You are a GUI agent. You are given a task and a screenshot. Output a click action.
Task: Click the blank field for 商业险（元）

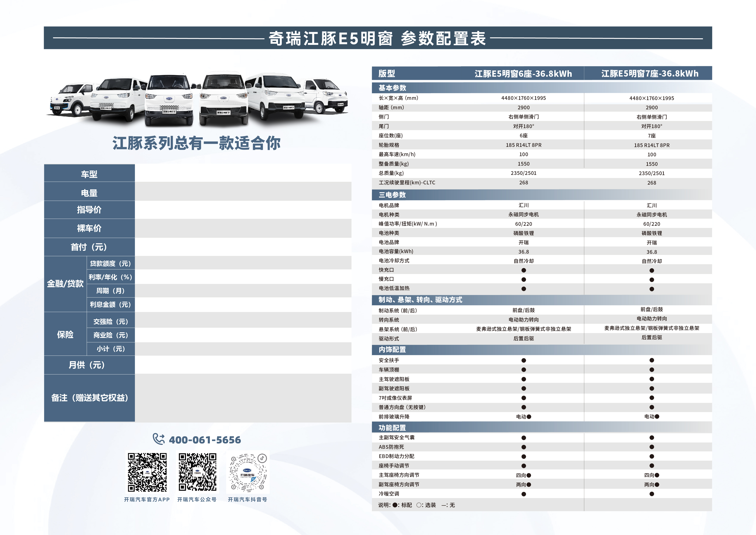point(243,335)
